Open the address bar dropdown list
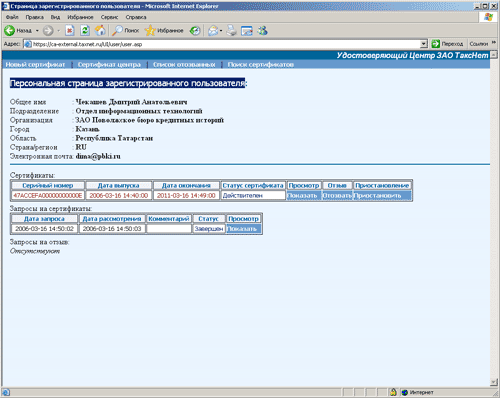Image resolution: width=500 pixels, height=398 pixels. pyautogui.click(x=423, y=44)
